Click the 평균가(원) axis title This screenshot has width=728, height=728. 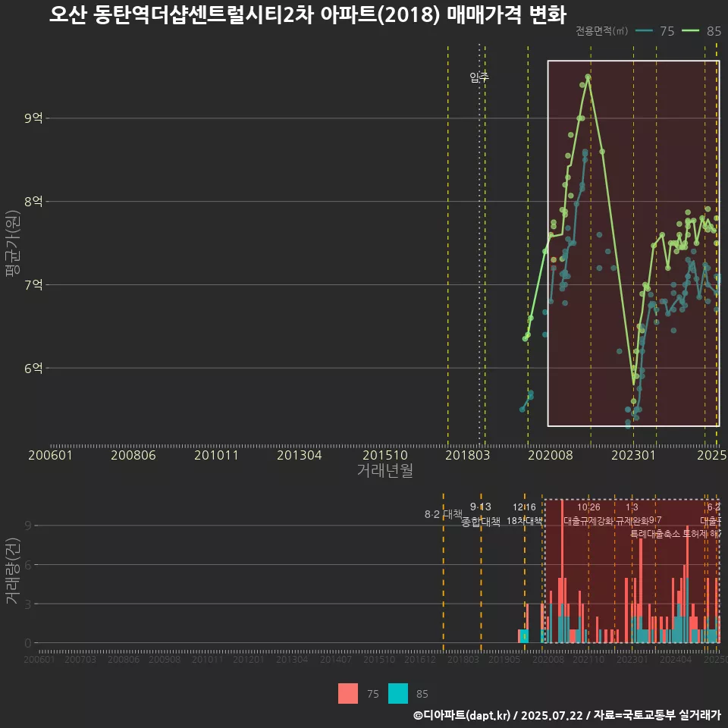coord(12,243)
